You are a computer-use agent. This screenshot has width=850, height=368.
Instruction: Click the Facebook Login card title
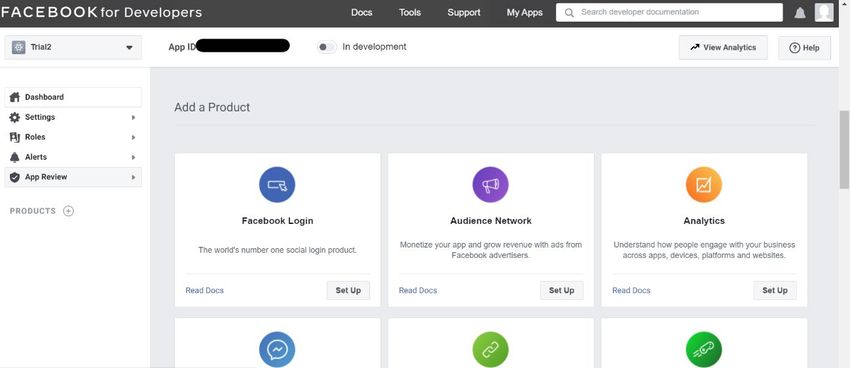click(x=278, y=221)
